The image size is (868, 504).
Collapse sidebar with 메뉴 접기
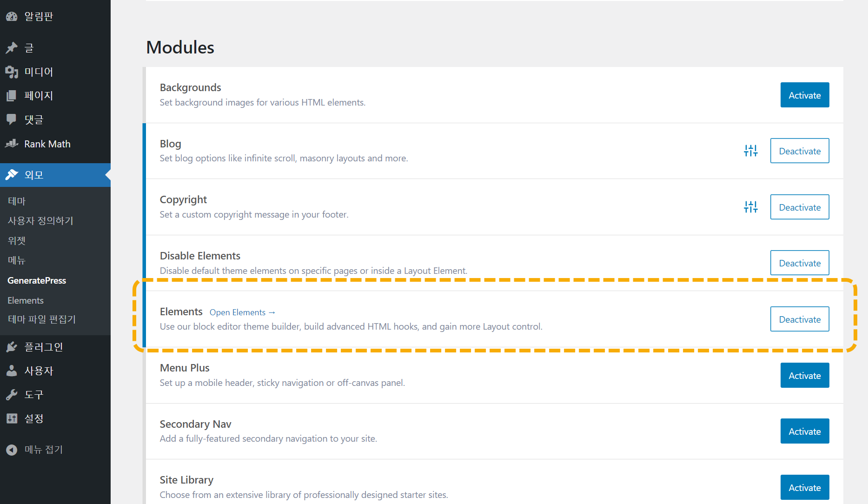pyautogui.click(x=55, y=450)
